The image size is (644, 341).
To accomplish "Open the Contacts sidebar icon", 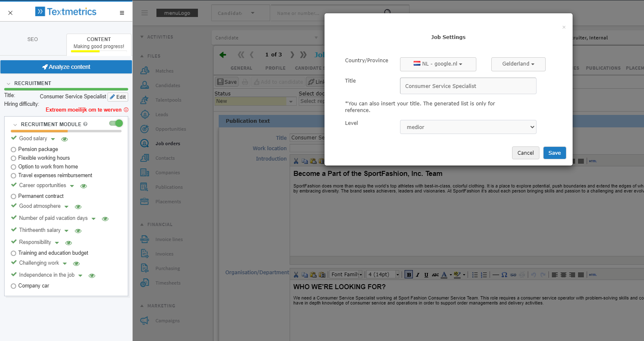I will (144, 158).
